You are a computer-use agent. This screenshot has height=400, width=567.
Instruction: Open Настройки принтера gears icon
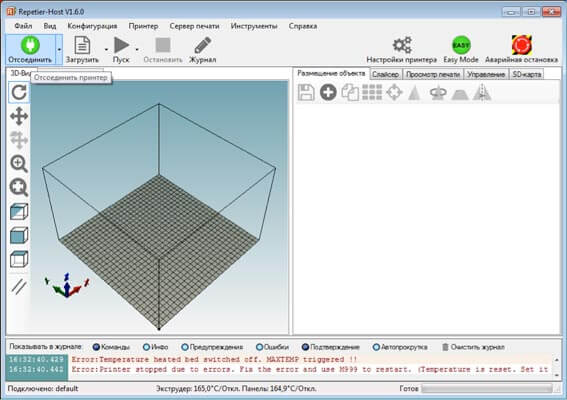click(x=402, y=45)
